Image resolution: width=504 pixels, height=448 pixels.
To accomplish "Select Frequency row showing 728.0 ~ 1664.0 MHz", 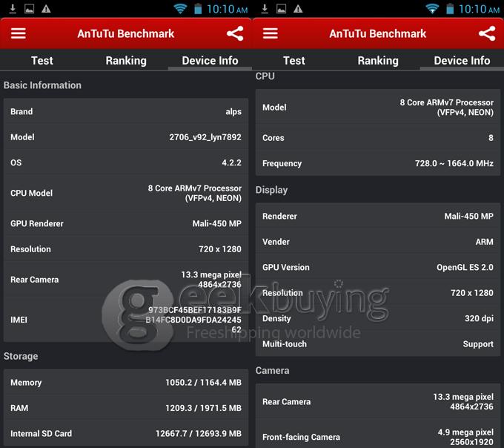I will click(x=378, y=163).
